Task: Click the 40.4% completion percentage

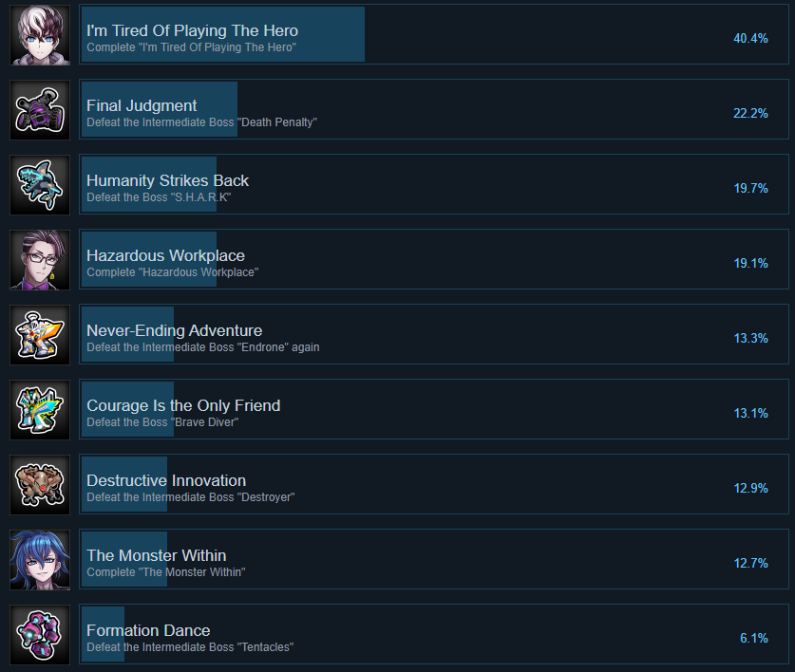Action: 750,39
